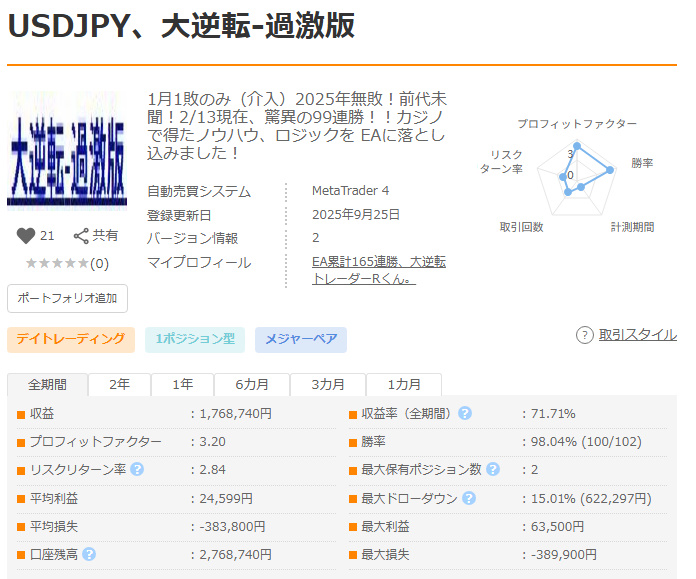Switch to the 3カ月 tab
696x579 pixels.
328,384
